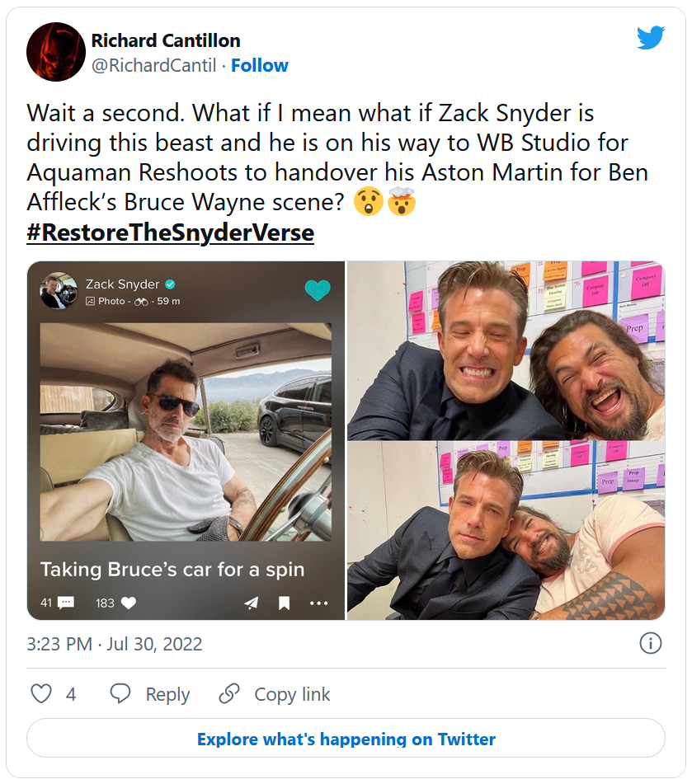This screenshot has height=784, width=692.
Task: Click the comment icon showing 41
Action: (66, 603)
